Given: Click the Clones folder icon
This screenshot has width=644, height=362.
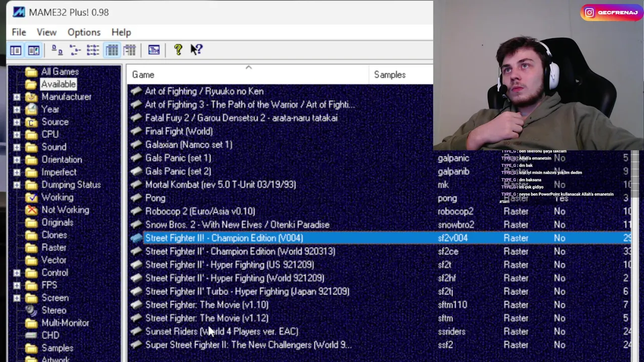Looking at the screenshot, I should 31,235.
